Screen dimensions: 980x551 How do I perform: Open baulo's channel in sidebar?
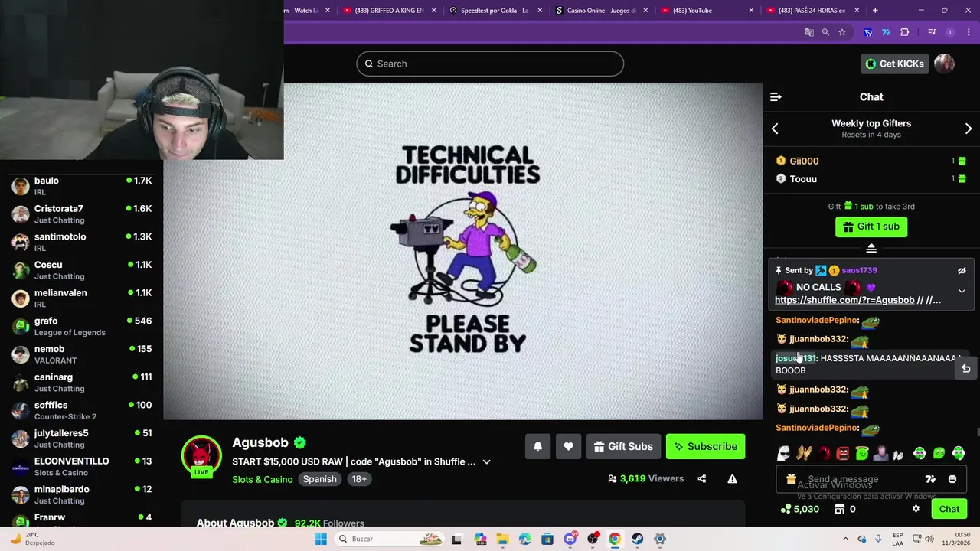pyautogui.click(x=81, y=186)
